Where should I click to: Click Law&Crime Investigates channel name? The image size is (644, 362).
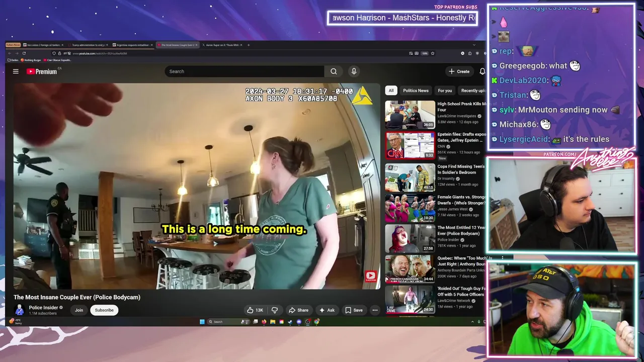click(456, 116)
